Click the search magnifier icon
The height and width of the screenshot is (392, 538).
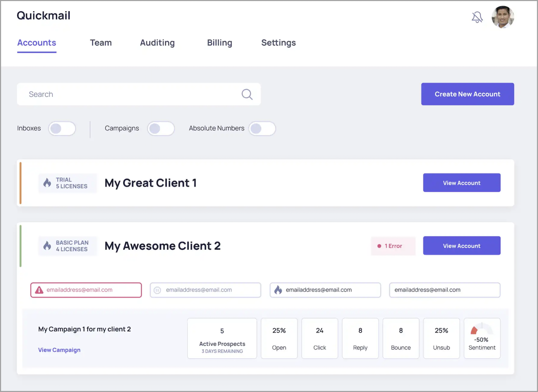[x=247, y=94]
